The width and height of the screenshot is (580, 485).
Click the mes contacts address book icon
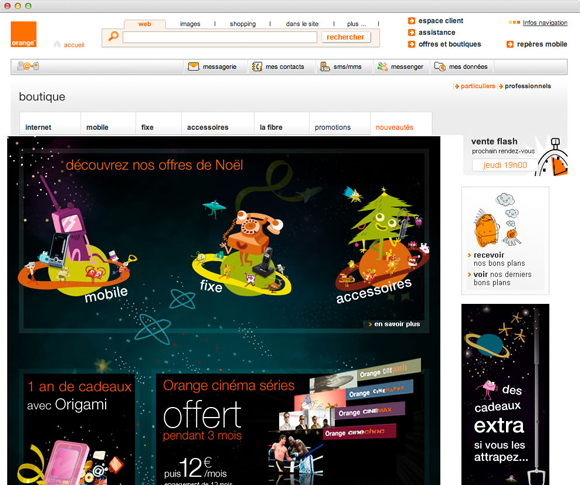tap(257, 67)
